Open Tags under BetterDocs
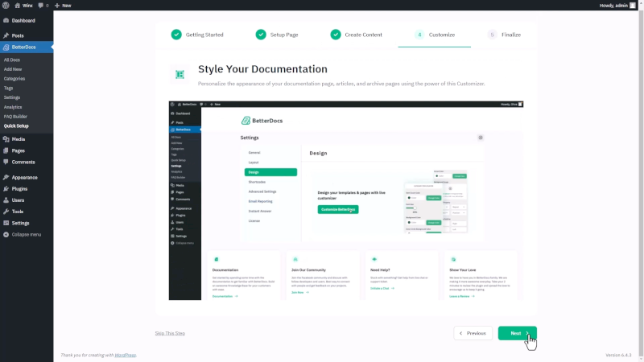Image resolution: width=644 pixels, height=362 pixels. click(x=8, y=88)
